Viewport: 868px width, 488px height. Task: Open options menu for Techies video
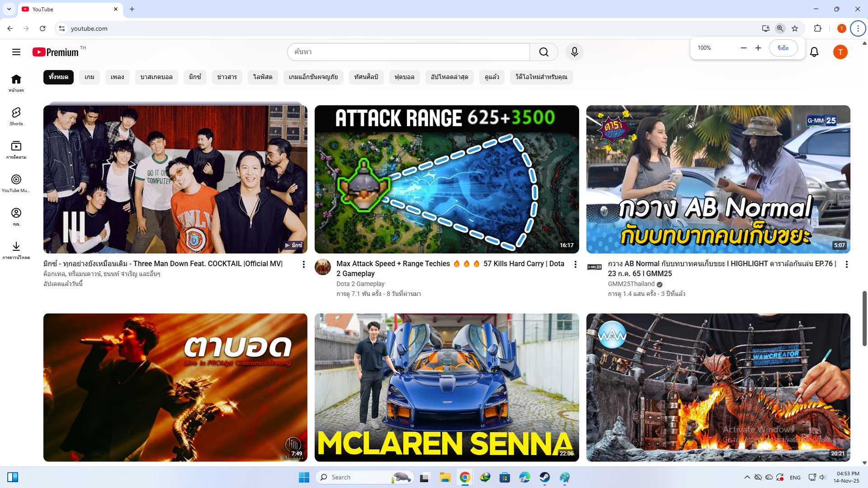pyautogui.click(x=575, y=264)
